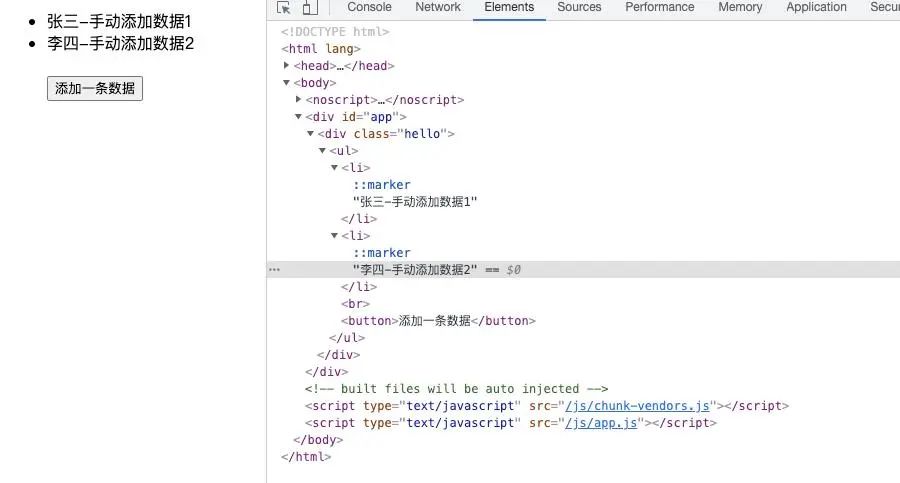The width and height of the screenshot is (900, 483).
Task: Expand the head element node
Action: coord(286,65)
